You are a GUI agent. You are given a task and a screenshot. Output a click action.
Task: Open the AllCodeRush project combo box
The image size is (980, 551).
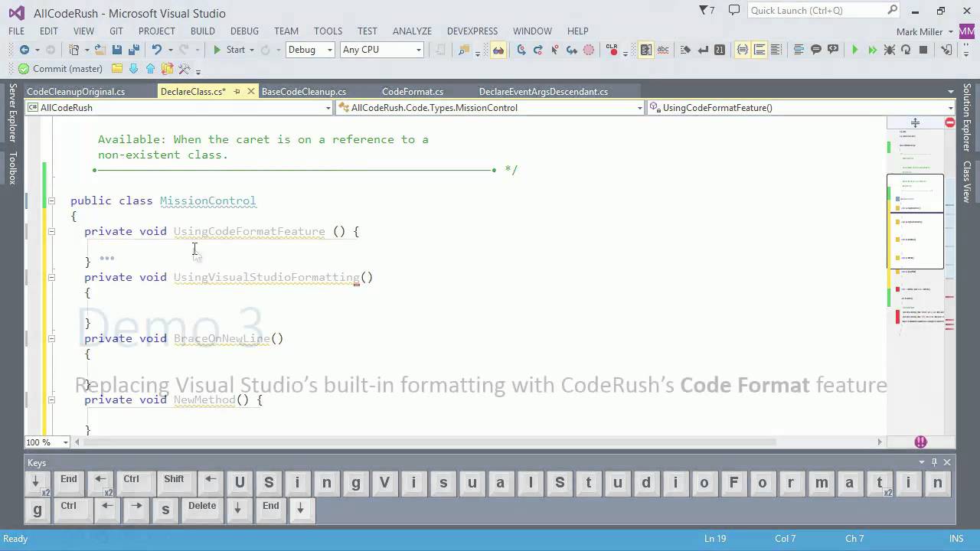click(179, 108)
